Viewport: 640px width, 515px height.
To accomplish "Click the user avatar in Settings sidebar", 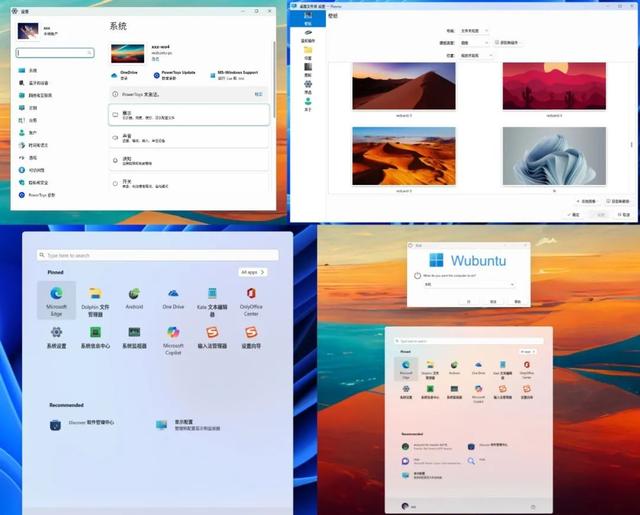I will tap(28, 31).
